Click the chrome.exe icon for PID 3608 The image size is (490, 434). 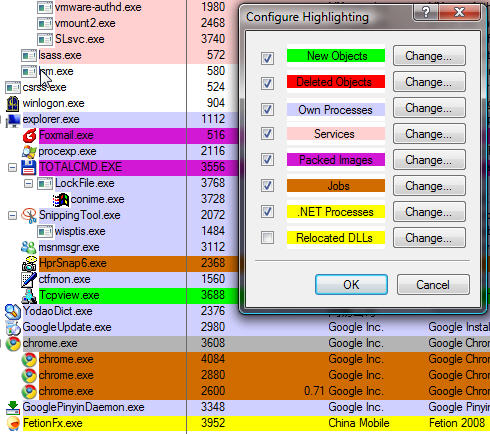pyautogui.click(x=13, y=344)
